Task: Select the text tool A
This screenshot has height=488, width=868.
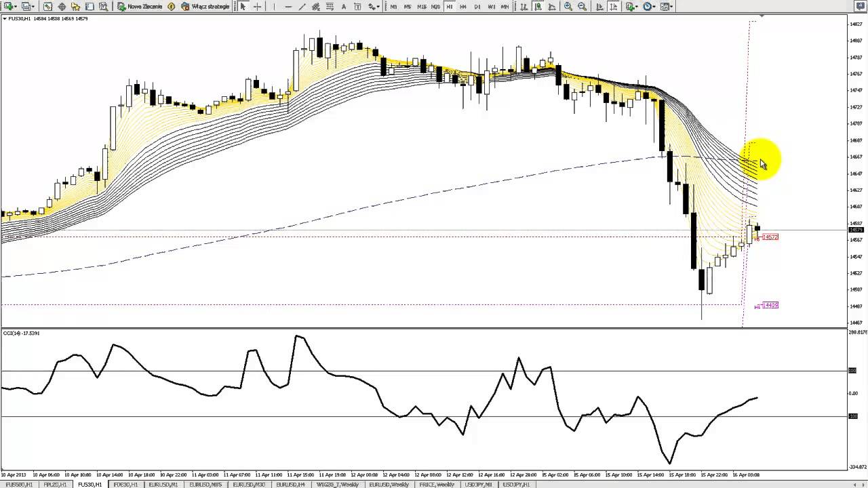Action: 344,6
